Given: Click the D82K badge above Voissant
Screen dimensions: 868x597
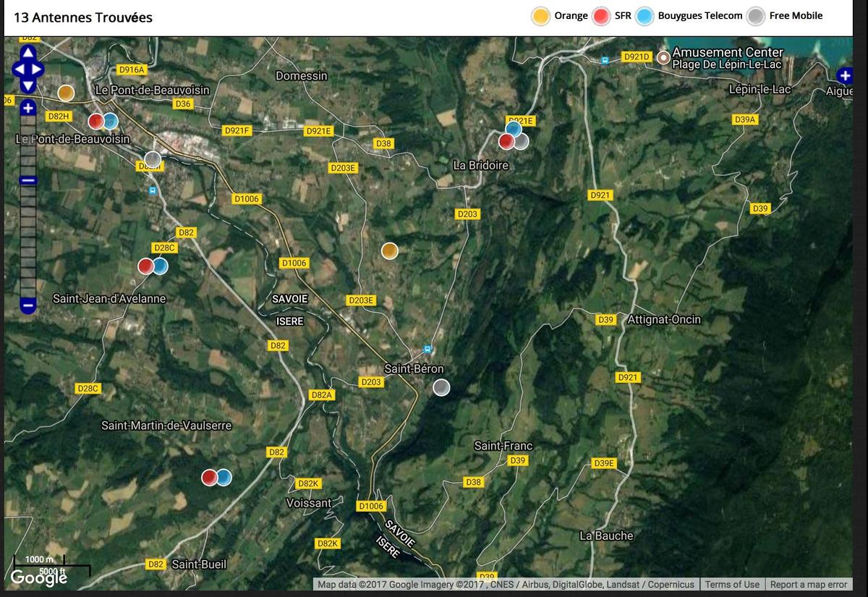Looking at the screenshot, I should (309, 483).
